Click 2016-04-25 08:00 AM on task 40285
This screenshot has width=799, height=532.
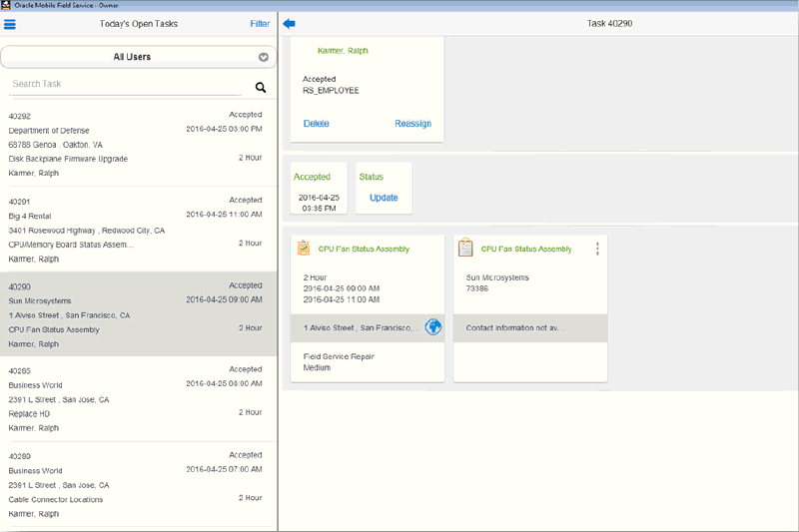tap(224, 383)
